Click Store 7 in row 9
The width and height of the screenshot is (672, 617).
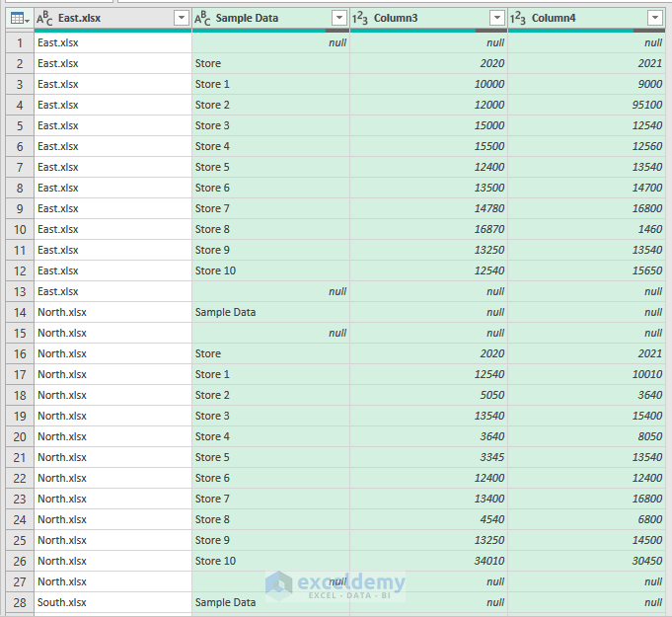coord(212,209)
